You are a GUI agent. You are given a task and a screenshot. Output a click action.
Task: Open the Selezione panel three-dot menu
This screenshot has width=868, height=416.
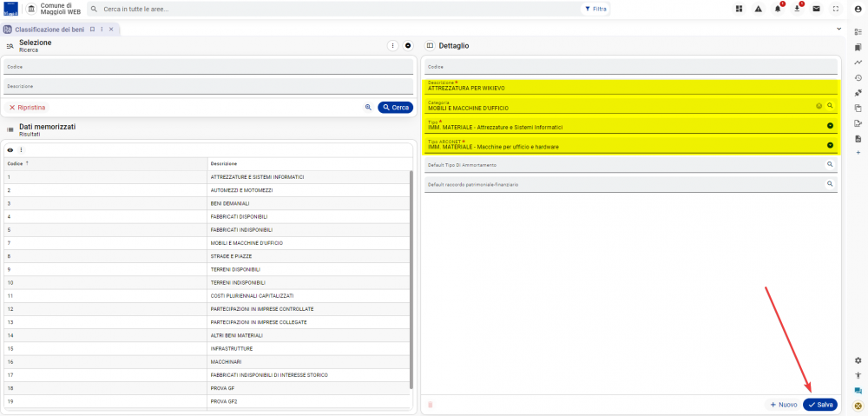point(392,46)
